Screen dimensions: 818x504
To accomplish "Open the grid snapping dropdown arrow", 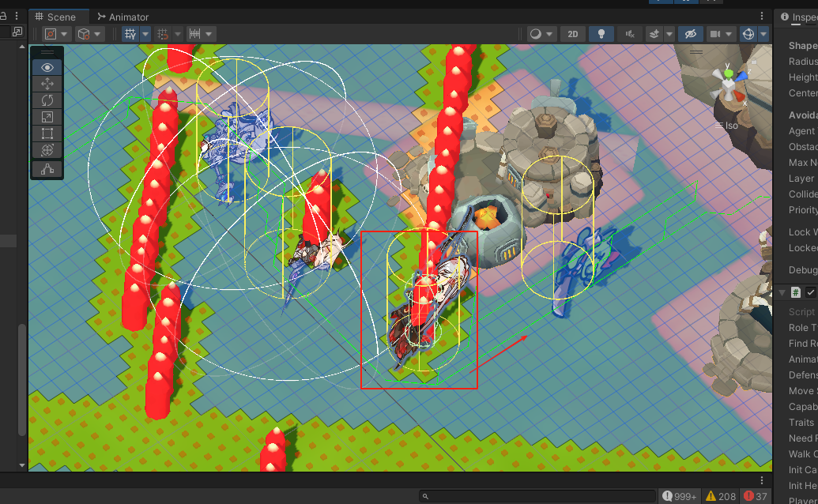I will pyautogui.click(x=177, y=35).
